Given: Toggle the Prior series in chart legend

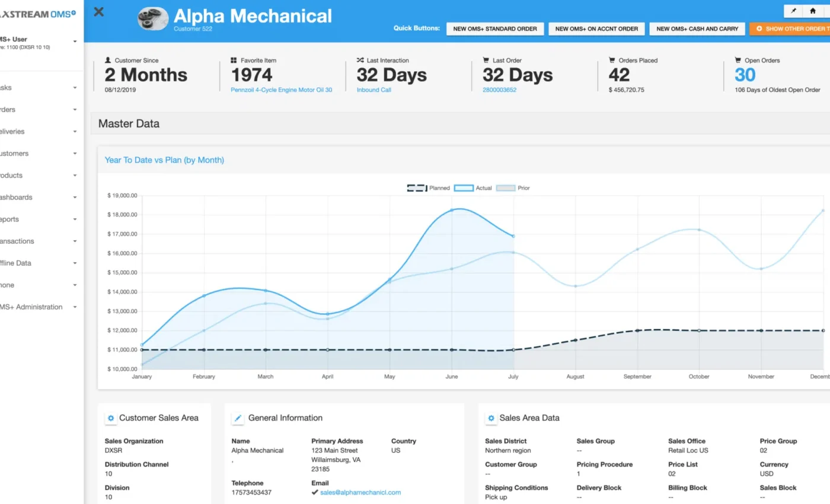Looking at the screenshot, I should click(513, 188).
